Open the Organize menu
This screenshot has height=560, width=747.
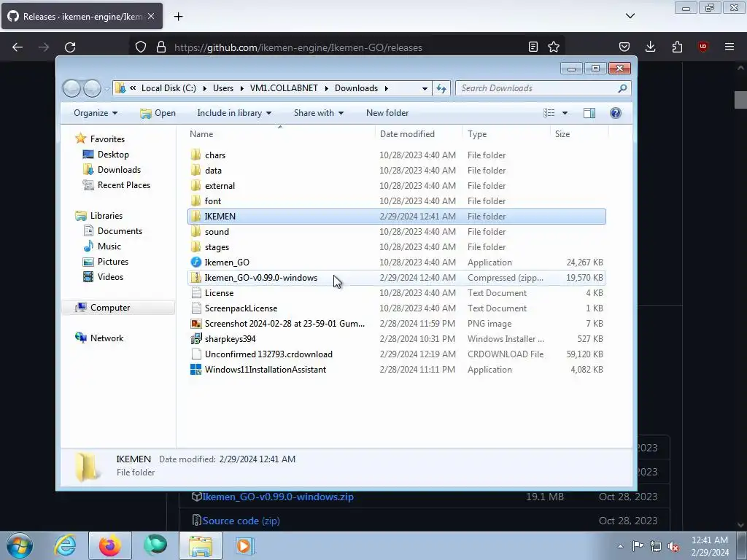click(96, 113)
